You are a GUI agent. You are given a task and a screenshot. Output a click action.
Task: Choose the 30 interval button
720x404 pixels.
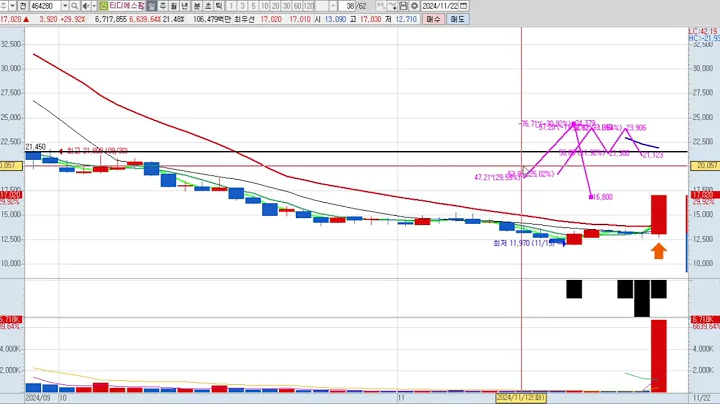coord(287,6)
